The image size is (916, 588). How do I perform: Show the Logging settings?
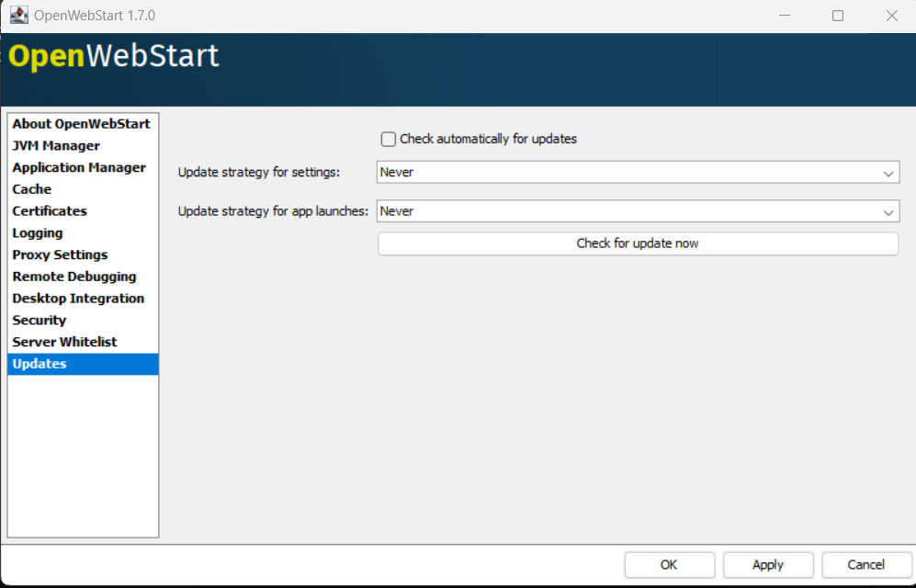(x=83, y=233)
